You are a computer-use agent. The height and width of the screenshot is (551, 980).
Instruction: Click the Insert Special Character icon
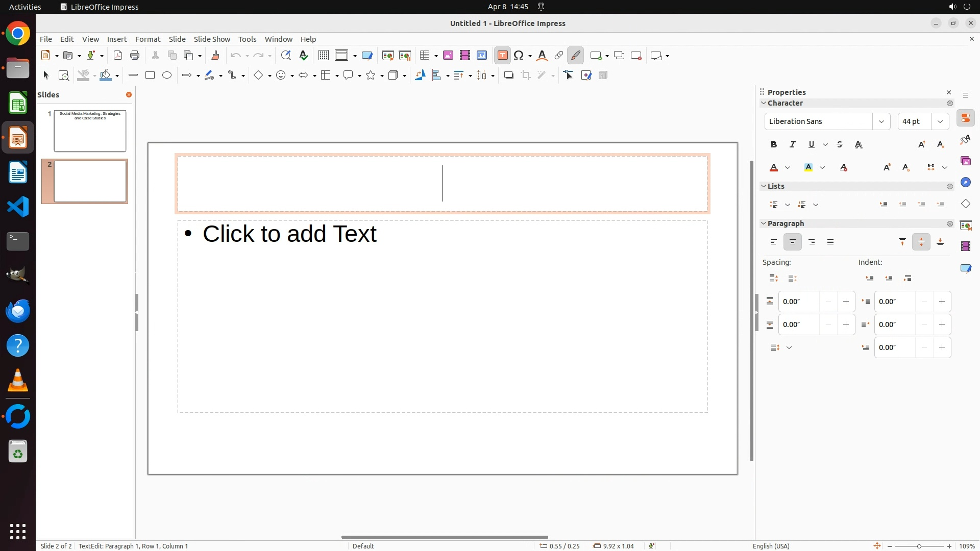pyautogui.click(x=519, y=56)
